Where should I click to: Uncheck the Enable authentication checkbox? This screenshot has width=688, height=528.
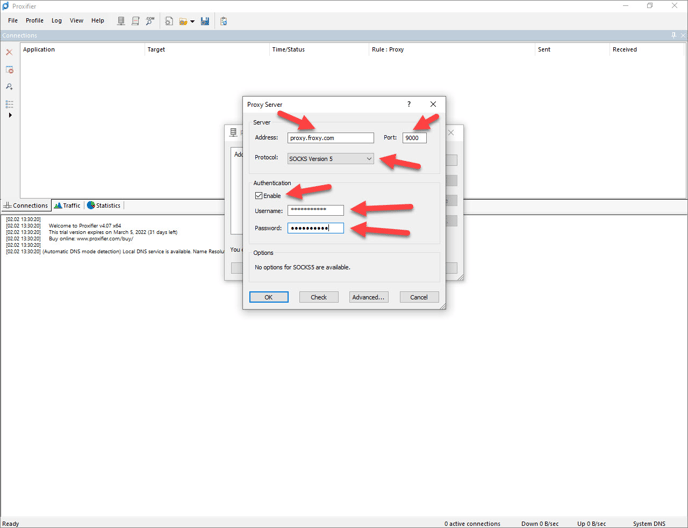click(x=259, y=196)
